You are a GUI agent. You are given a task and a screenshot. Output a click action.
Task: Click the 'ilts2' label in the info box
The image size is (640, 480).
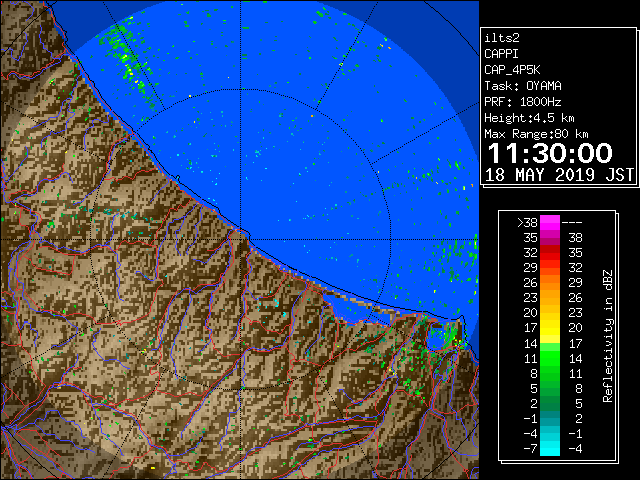coord(502,38)
